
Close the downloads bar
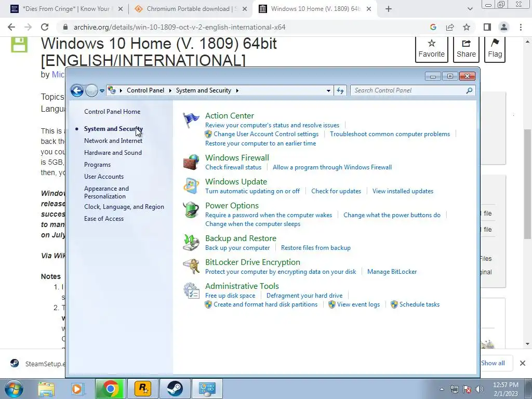(x=523, y=363)
